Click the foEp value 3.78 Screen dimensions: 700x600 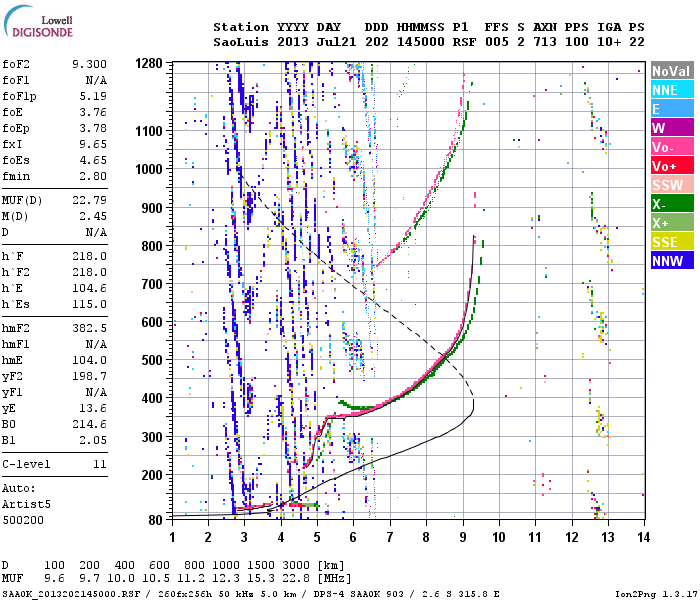click(93, 129)
